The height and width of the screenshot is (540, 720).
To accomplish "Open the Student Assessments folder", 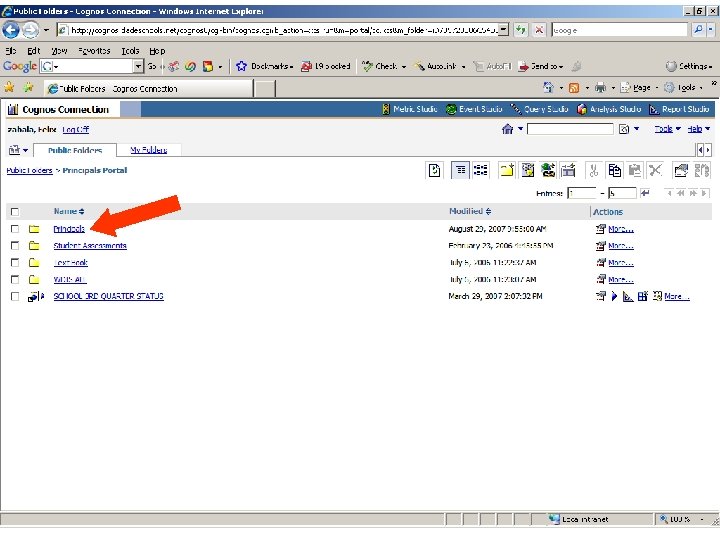I will pyautogui.click(x=90, y=246).
